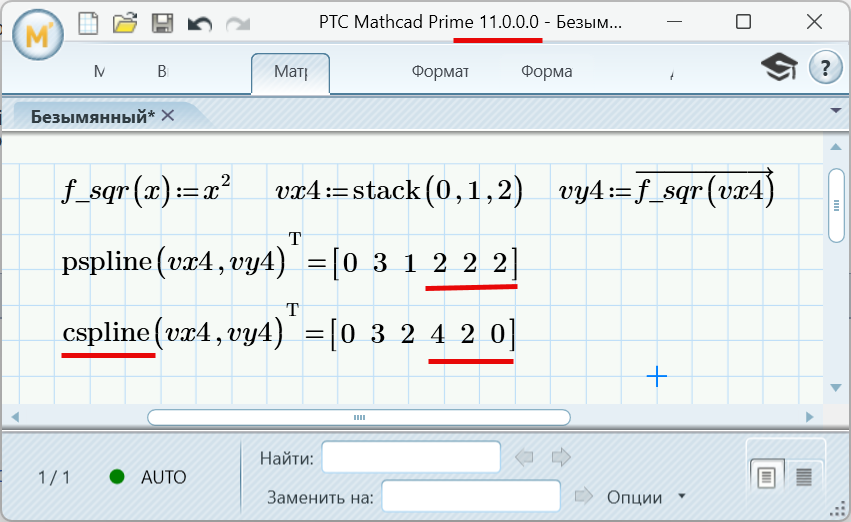This screenshot has width=851, height=522.
Task: Undo the last action
Action: [x=199, y=22]
